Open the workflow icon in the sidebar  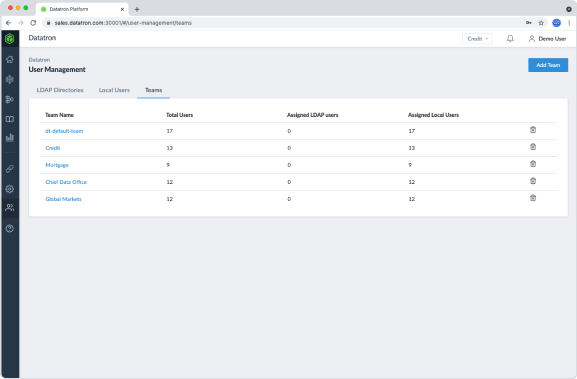coord(10,99)
